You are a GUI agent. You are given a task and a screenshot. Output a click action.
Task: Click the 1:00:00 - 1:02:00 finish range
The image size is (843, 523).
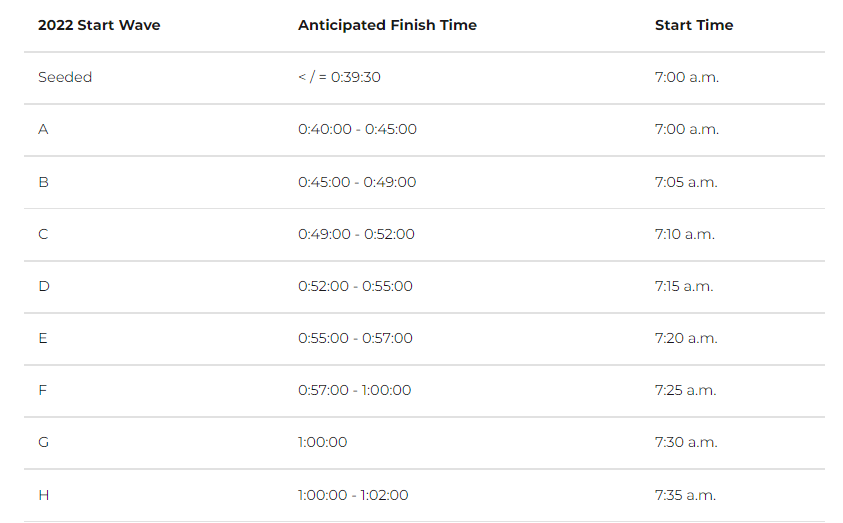coord(353,495)
